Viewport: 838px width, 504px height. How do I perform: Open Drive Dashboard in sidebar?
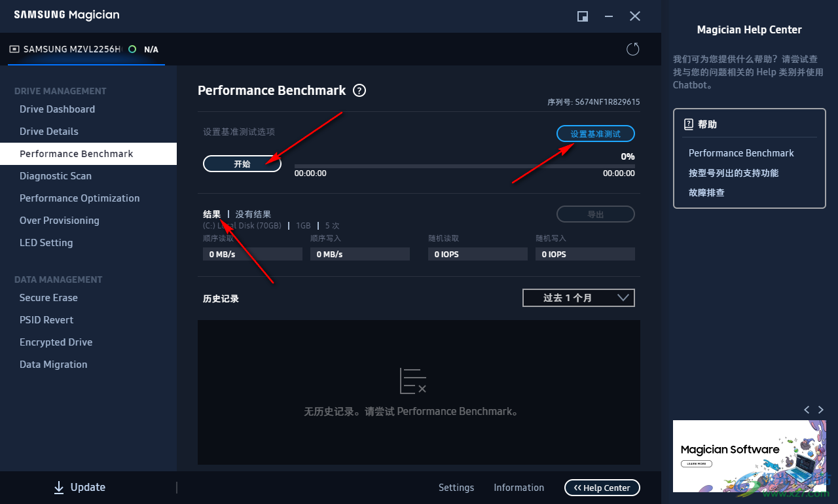tap(57, 109)
